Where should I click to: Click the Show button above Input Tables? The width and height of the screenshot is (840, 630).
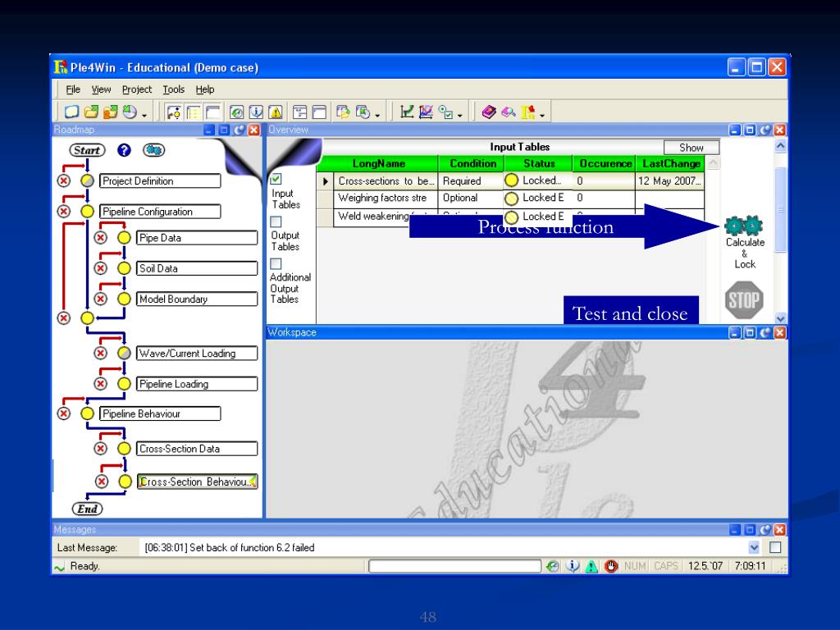click(691, 148)
